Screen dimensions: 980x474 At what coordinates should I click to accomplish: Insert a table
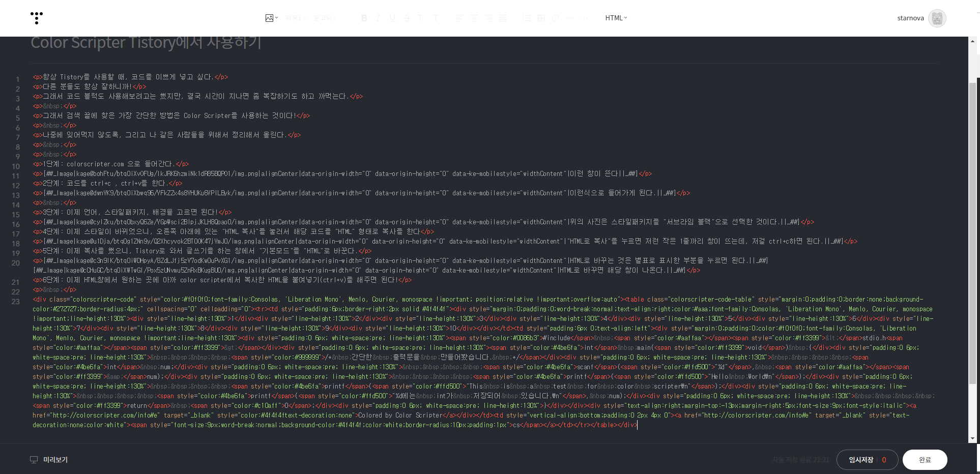click(x=541, y=18)
